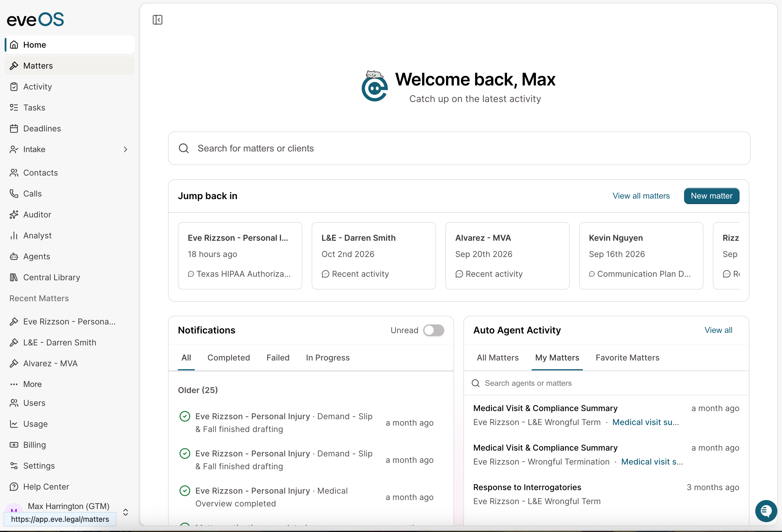The image size is (782, 532).
Task: Switch to Completed notifications tab
Action: tap(228, 357)
